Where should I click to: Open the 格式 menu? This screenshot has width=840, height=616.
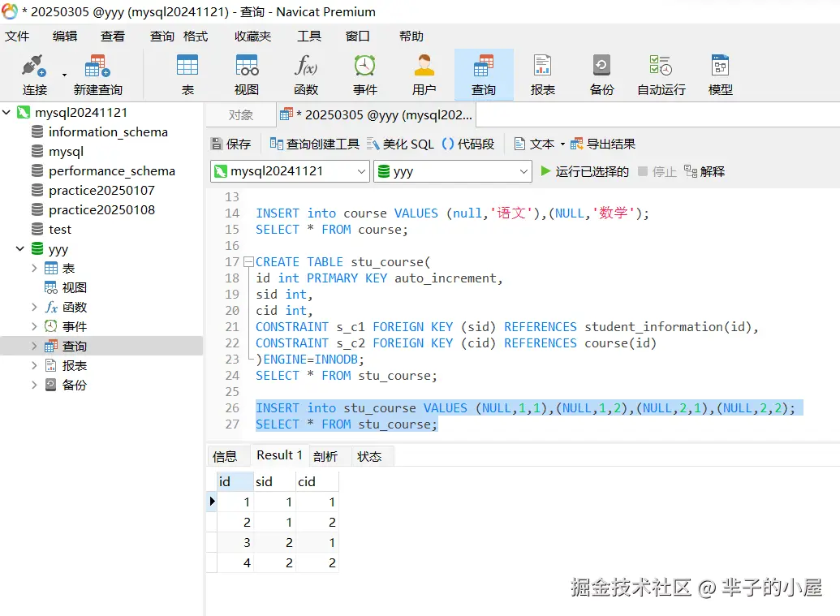195,36
